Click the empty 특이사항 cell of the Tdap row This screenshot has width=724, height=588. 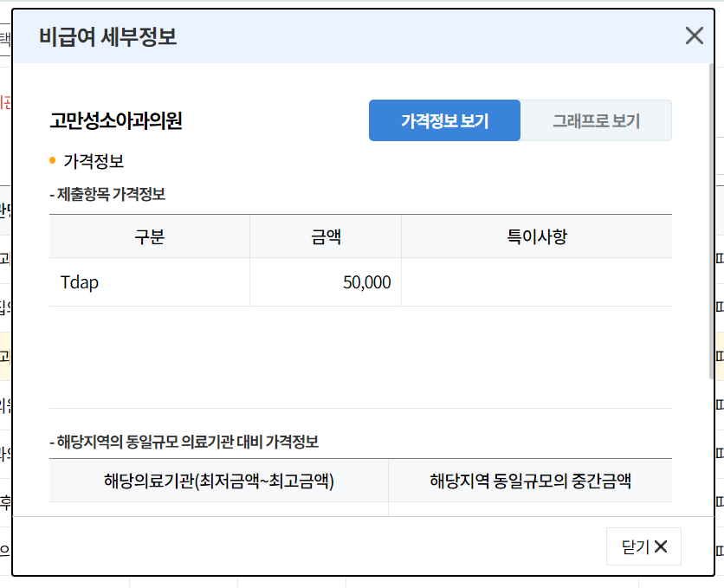pos(537,281)
